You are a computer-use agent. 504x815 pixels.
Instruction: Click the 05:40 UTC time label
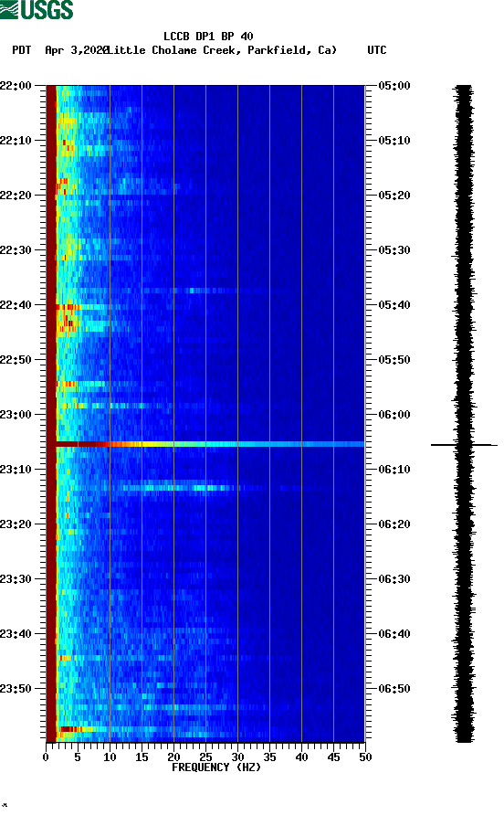pyautogui.click(x=394, y=305)
